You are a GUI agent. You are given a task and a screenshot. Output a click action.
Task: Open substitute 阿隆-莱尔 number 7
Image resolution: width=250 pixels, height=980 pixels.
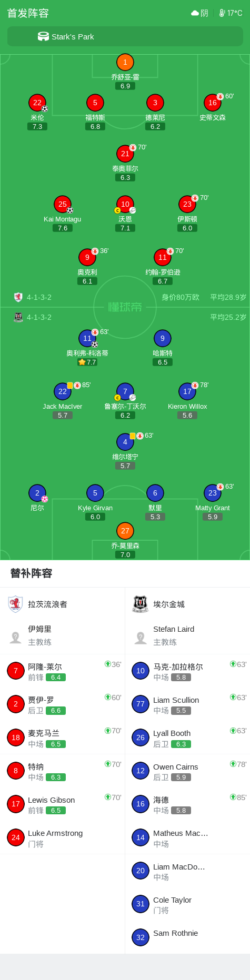[x=63, y=671]
